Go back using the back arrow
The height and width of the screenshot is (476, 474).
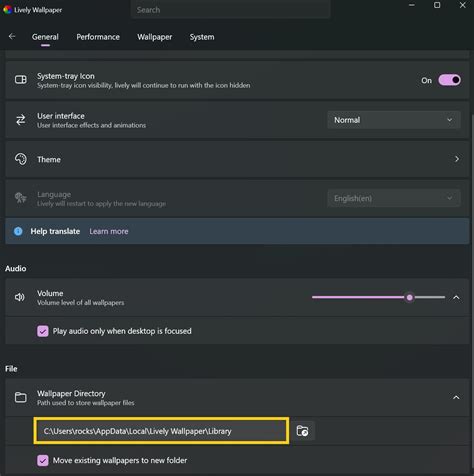click(x=12, y=36)
